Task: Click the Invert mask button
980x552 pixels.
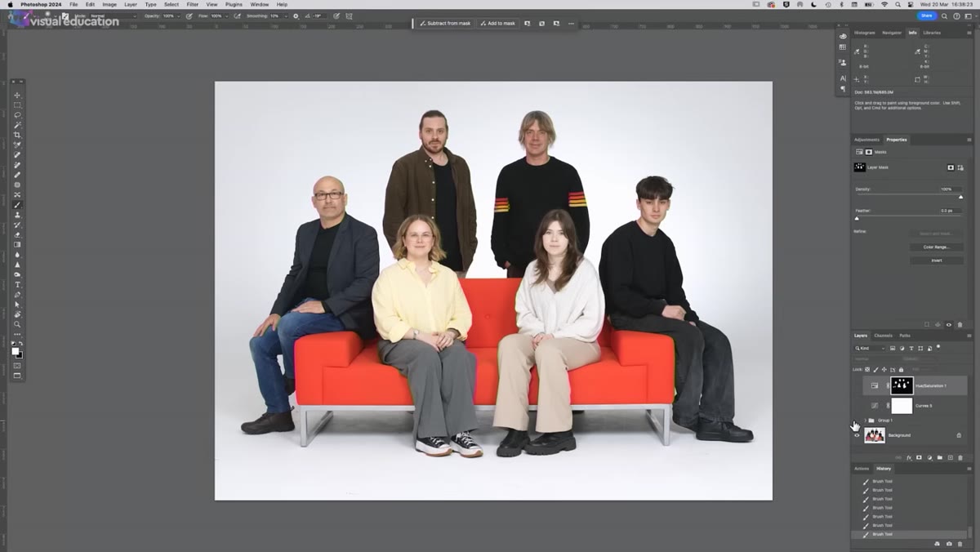Action: tap(937, 260)
